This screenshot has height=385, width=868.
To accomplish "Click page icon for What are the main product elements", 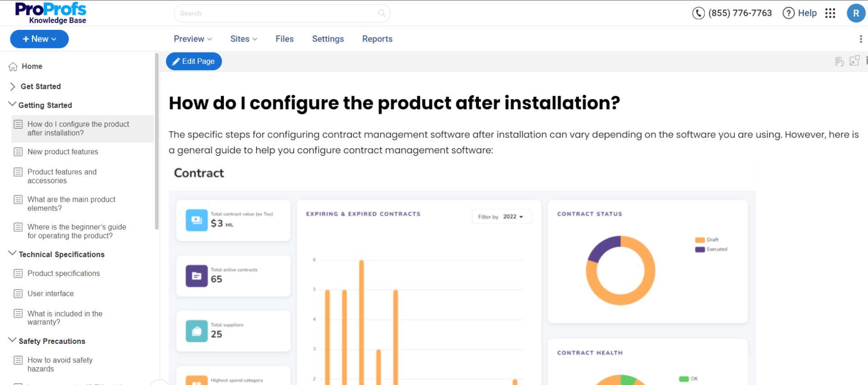I will click(x=18, y=200).
